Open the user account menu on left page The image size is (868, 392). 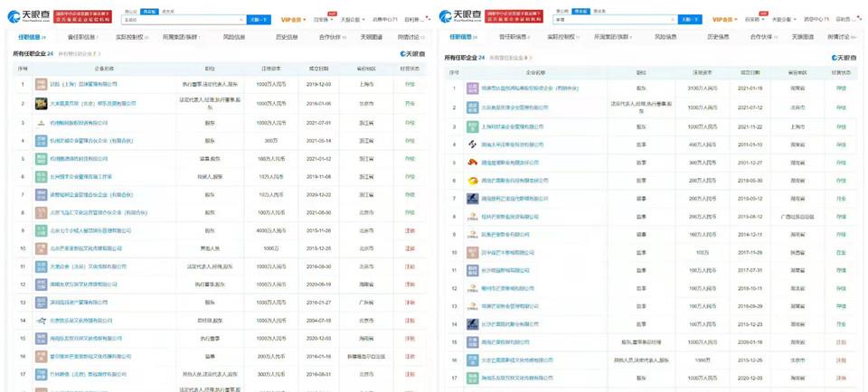[418, 19]
